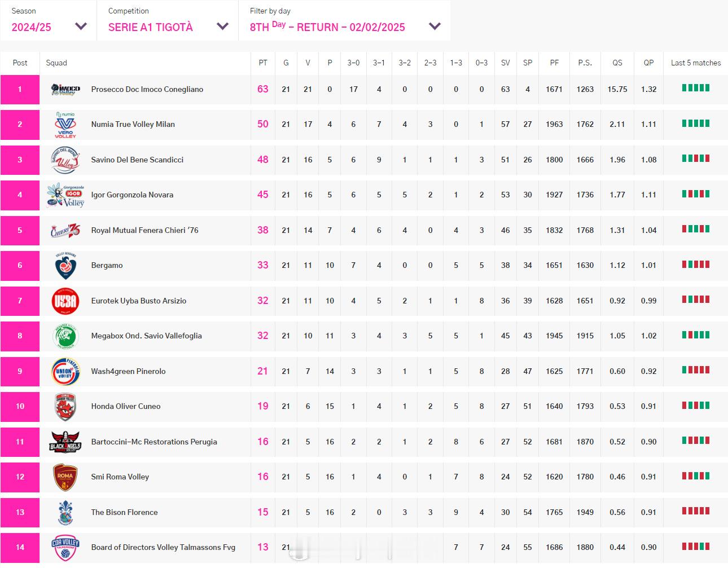Click Vallefoglia's PF value 1945
Image resolution: width=728 pixels, height=568 pixels.
(554, 336)
